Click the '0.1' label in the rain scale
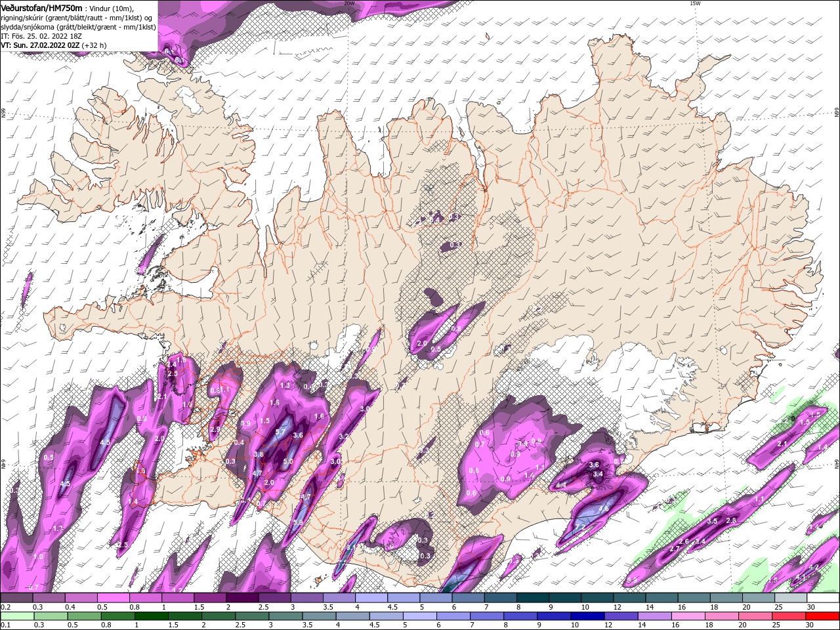 [x=5, y=625]
